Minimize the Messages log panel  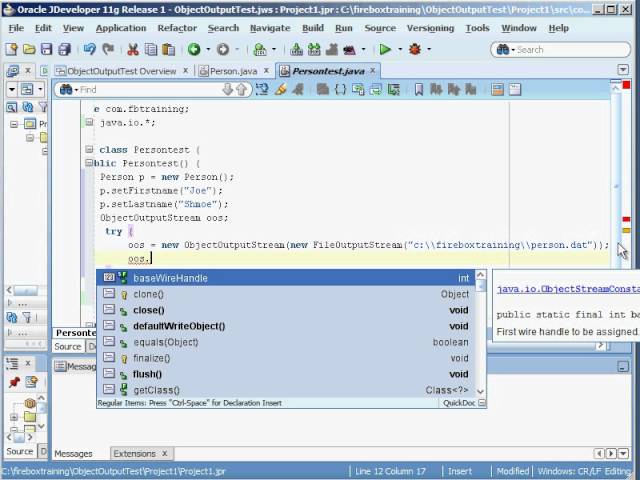coord(623,366)
